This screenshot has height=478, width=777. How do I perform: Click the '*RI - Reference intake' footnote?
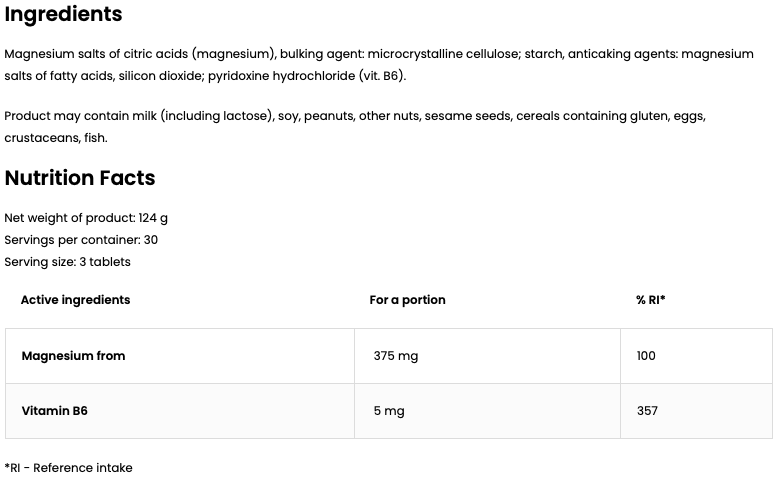pos(68,468)
